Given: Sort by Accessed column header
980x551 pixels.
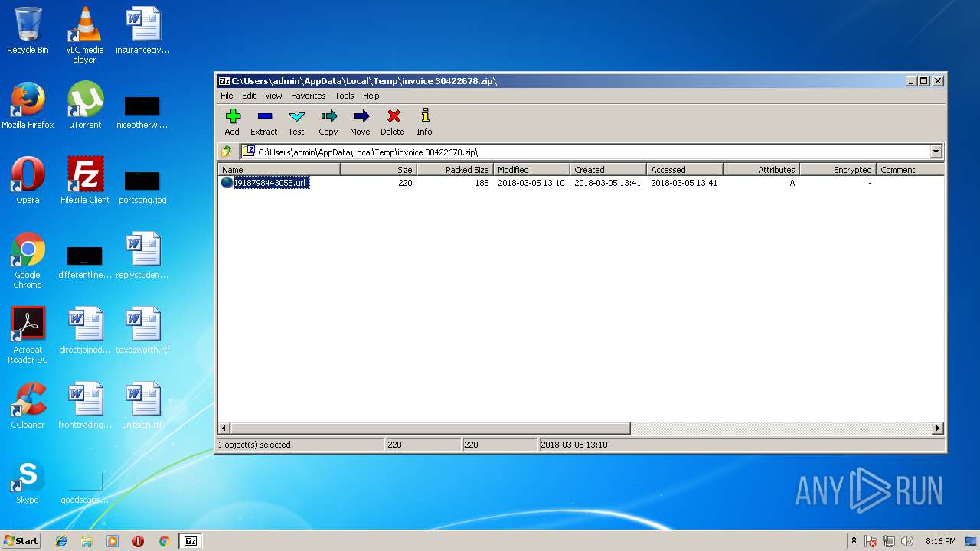Looking at the screenshot, I should tap(684, 170).
